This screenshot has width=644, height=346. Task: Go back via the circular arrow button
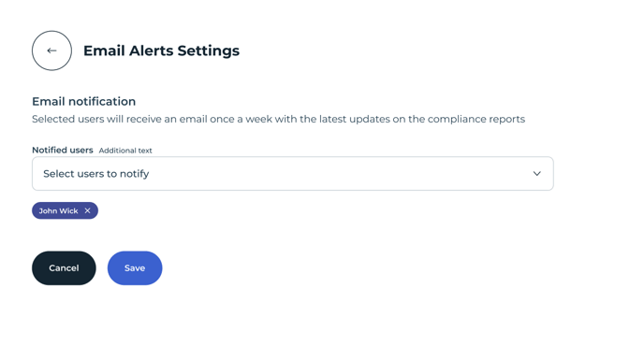click(x=51, y=50)
